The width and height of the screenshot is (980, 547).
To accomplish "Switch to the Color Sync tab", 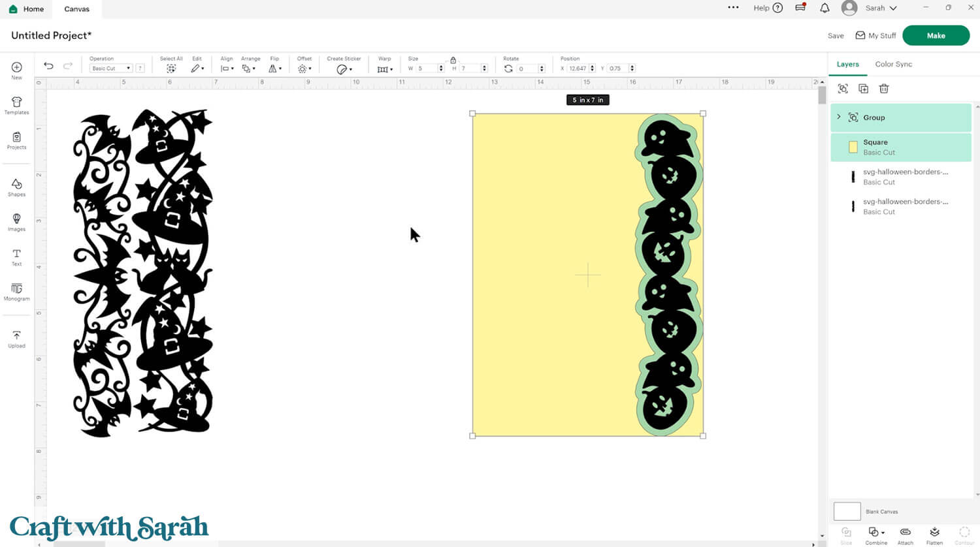I will (x=894, y=64).
